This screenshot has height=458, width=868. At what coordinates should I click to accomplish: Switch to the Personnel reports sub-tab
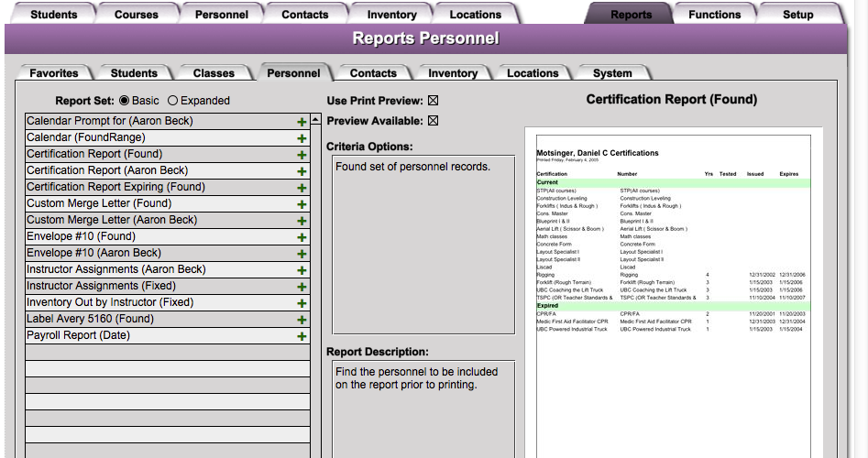coord(293,73)
